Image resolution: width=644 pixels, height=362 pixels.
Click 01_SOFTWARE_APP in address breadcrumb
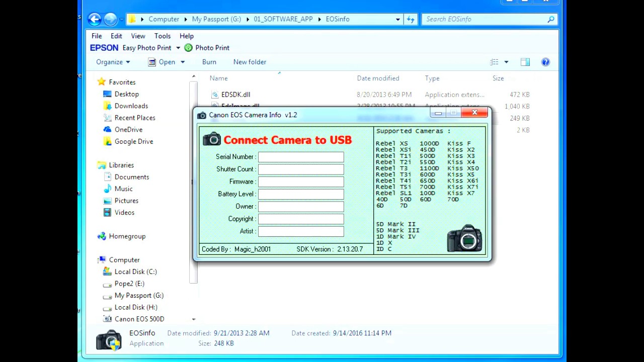click(x=283, y=19)
